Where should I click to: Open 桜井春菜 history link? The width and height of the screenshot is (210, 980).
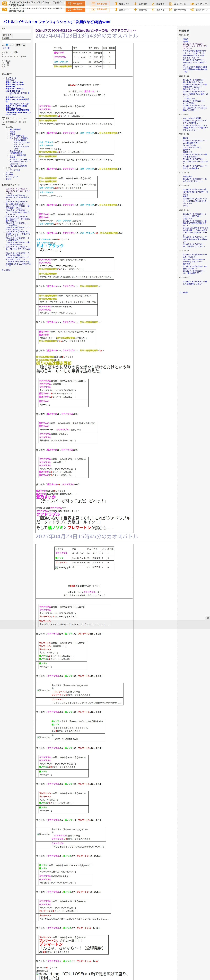click(x=186, y=264)
